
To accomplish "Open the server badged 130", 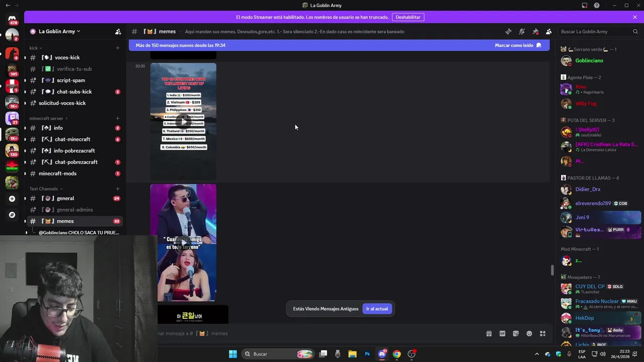I will 12,150.
